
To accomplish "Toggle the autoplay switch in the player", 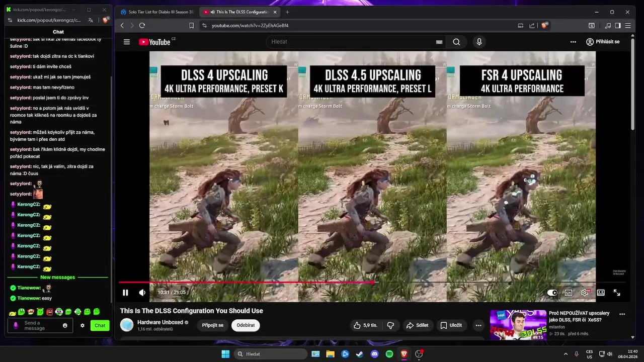I will point(552,293).
